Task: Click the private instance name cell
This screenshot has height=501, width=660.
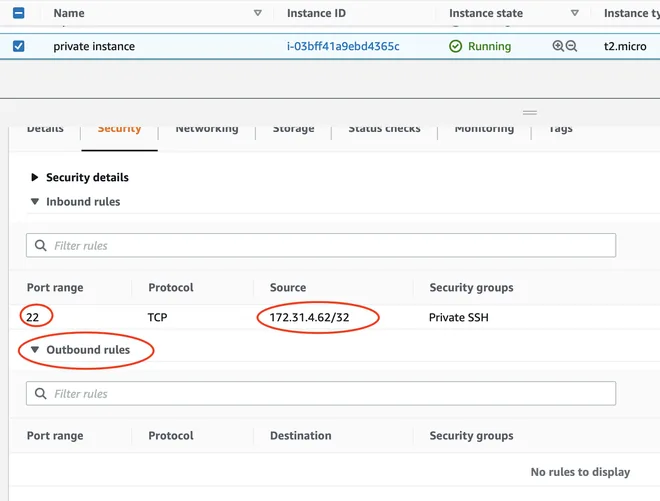Action: point(94,46)
